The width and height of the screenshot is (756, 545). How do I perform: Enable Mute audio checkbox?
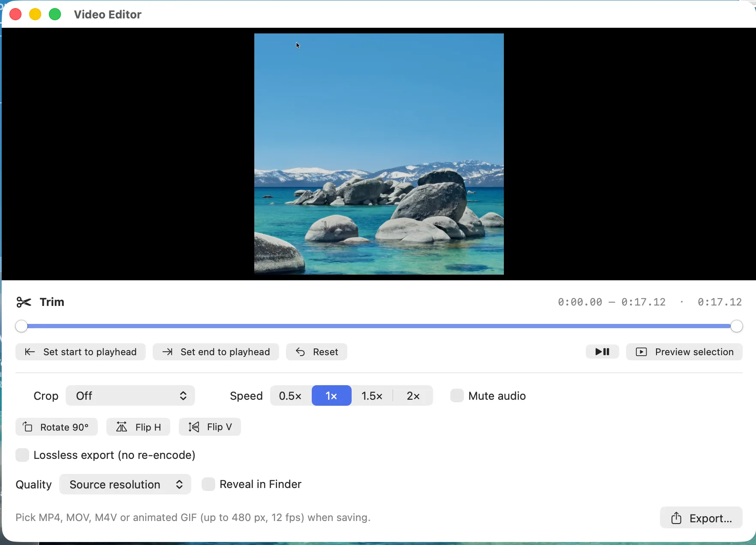tap(457, 395)
